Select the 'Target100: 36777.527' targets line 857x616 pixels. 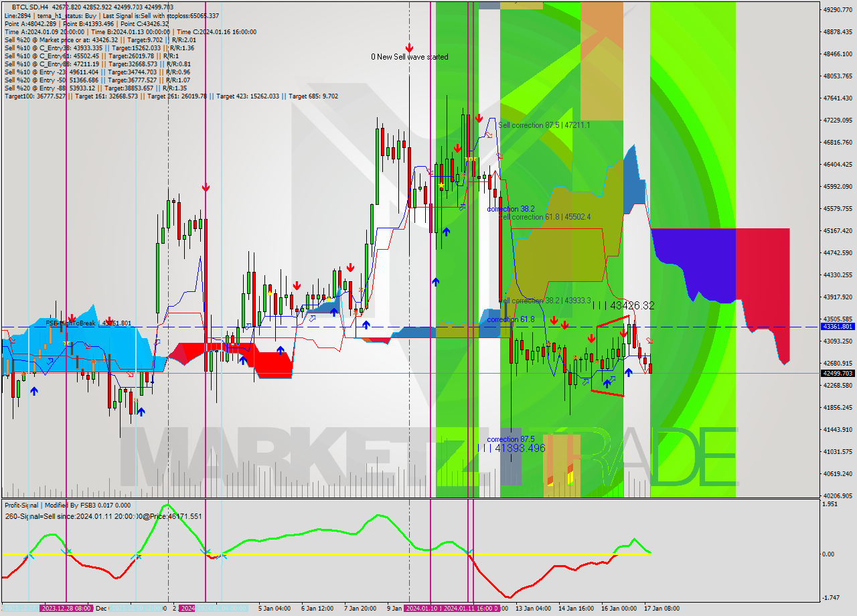(x=171, y=96)
